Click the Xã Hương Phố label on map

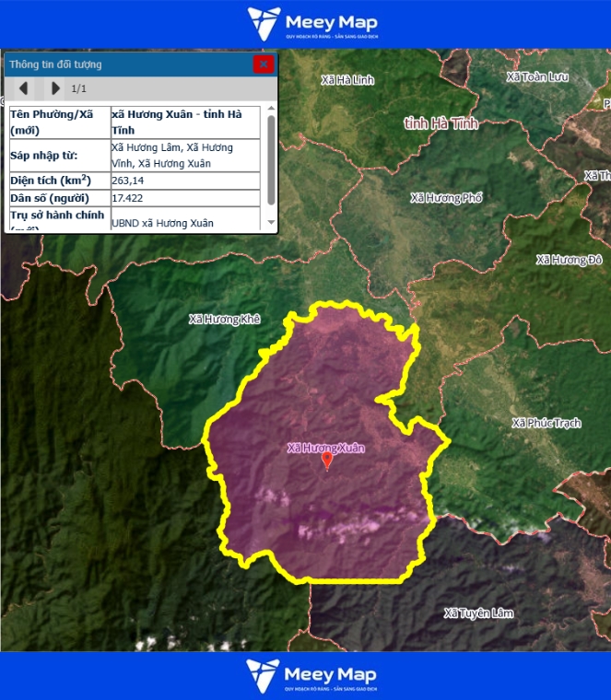446,198
